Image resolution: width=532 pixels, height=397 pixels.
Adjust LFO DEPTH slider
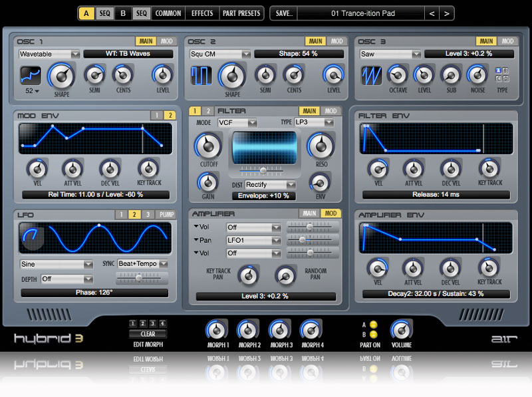point(142,278)
